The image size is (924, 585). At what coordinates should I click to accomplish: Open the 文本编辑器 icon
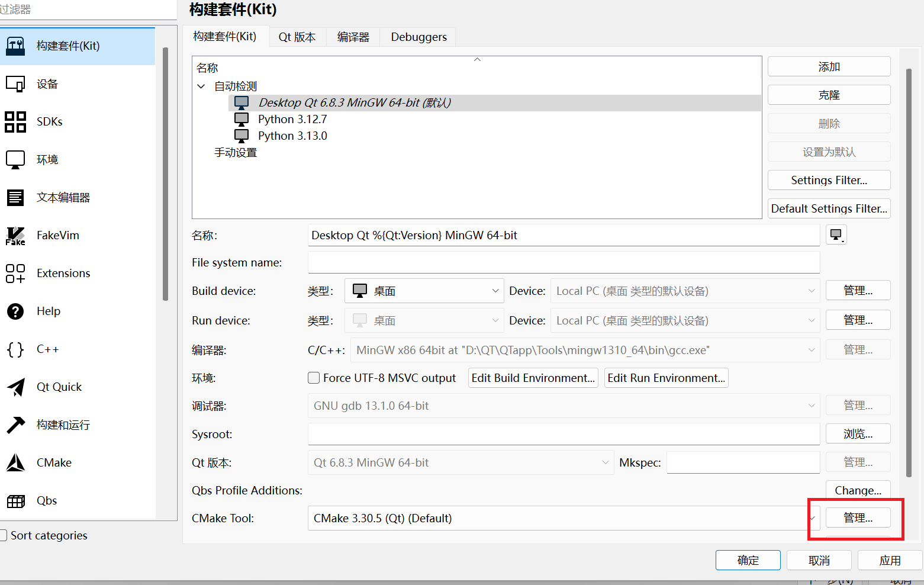[x=15, y=198]
